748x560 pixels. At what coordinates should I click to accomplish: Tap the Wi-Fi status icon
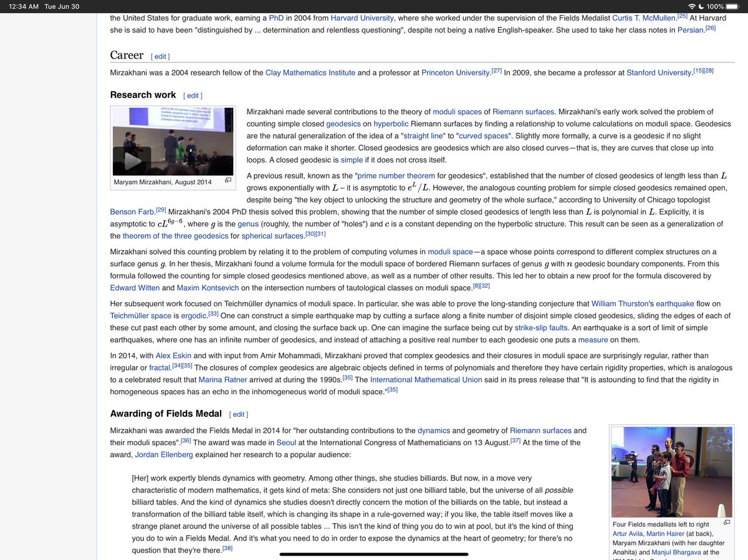(692, 6)
